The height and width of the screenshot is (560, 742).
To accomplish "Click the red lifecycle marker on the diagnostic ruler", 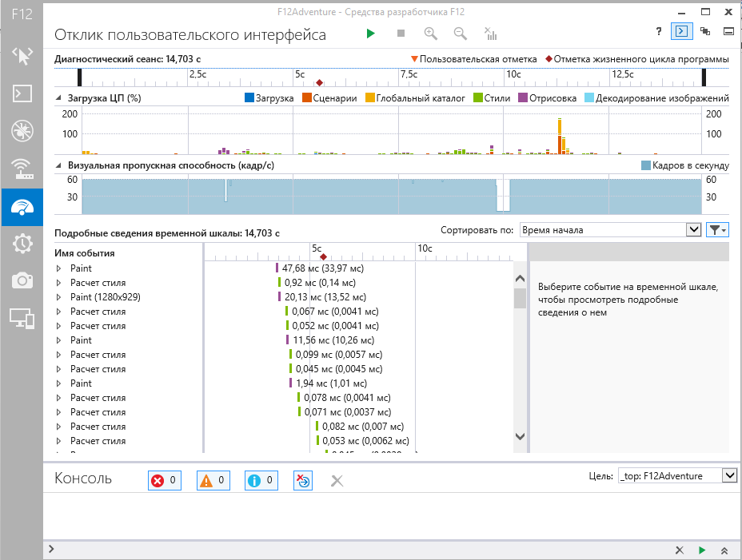I will [x=319, y=82].
